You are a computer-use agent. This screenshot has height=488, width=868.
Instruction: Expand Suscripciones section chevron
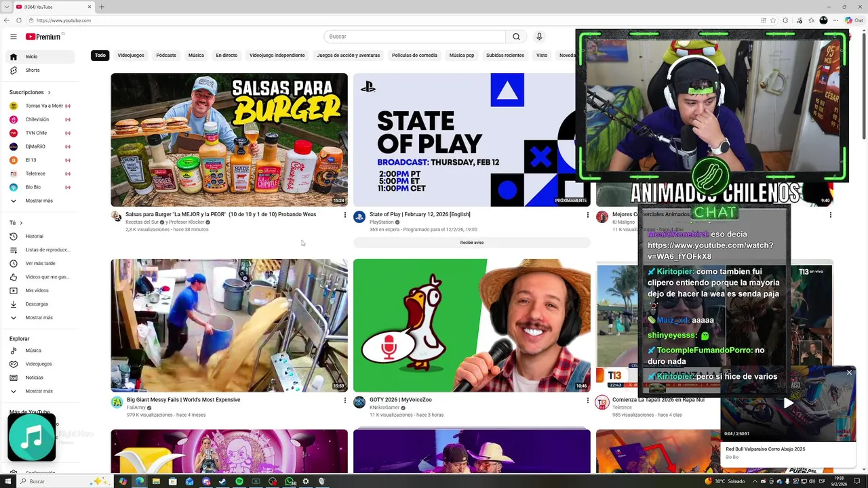pos(49,92)
